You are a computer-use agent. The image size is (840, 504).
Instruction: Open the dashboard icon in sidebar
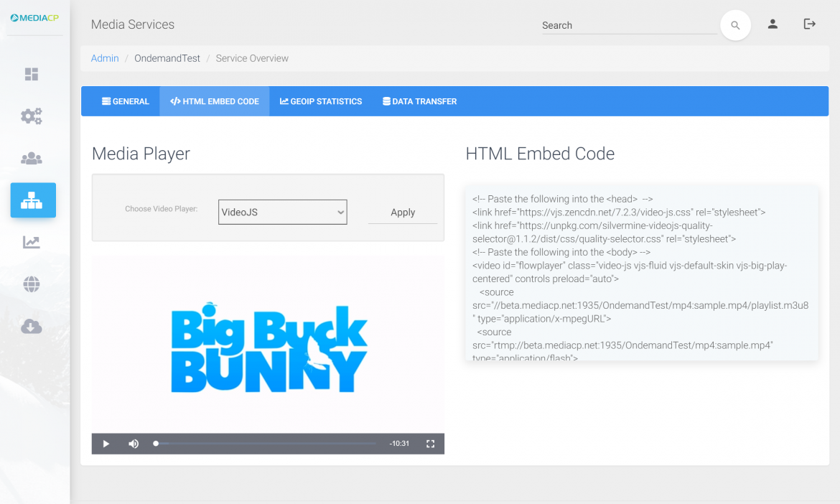click(32, 75)
